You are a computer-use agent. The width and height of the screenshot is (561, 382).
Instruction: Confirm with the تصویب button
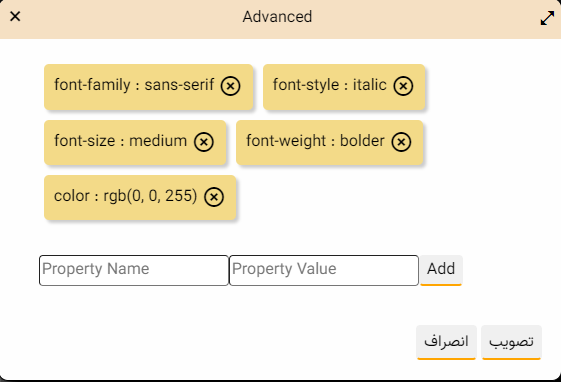511,342
